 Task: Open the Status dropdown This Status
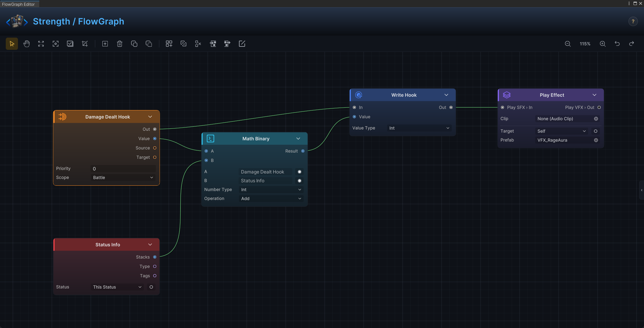(x=117, y=287)
